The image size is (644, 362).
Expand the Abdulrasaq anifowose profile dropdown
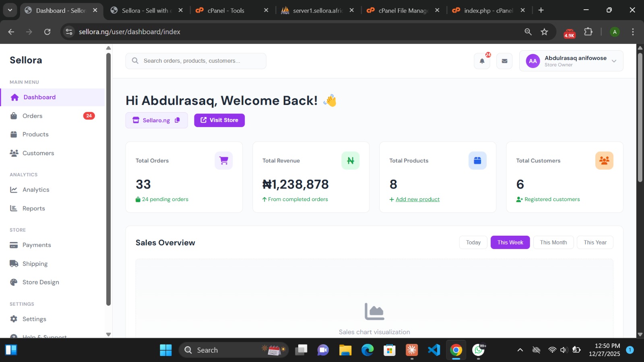[614, 61]
